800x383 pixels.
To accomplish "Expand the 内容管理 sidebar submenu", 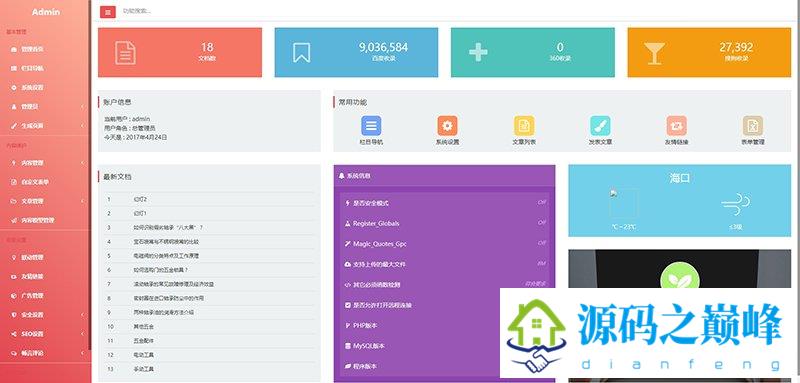I will click(x=45, y=163).
